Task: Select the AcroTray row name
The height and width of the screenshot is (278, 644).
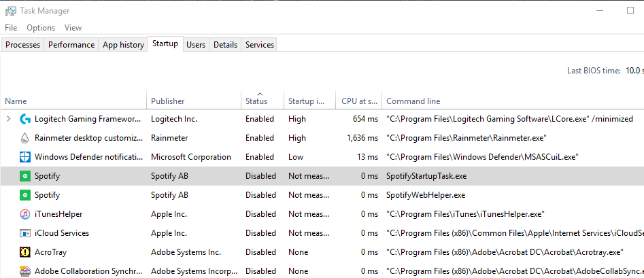Action: (50, 252)
